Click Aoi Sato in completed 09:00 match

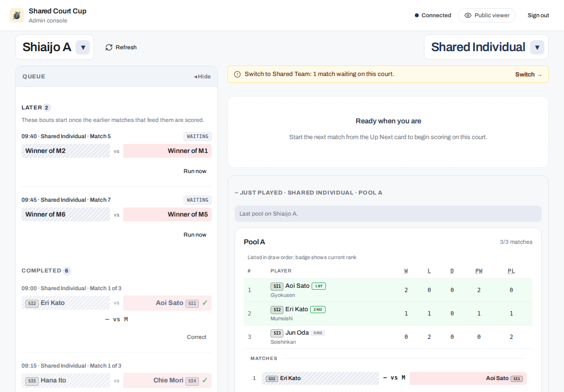coord(167,303)
